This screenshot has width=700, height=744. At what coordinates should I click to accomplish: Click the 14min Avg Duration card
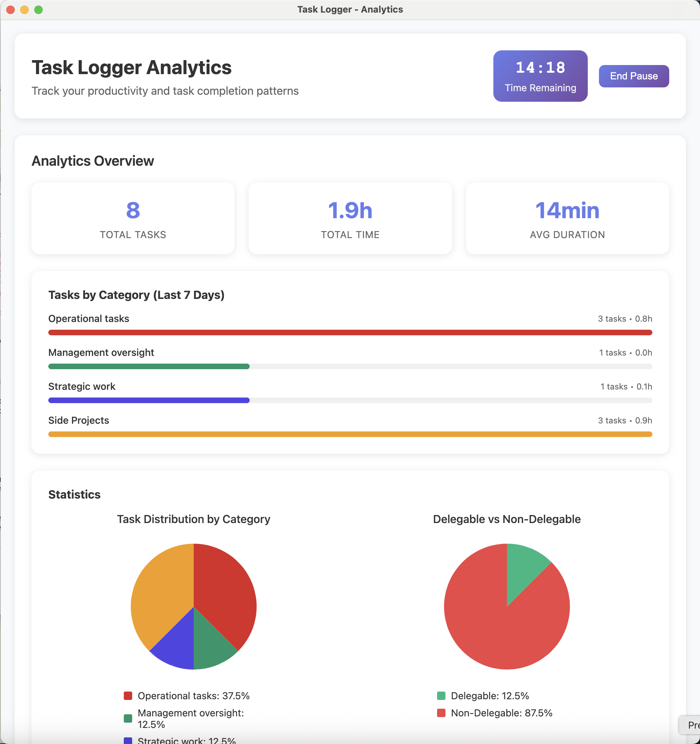point(567,218)
